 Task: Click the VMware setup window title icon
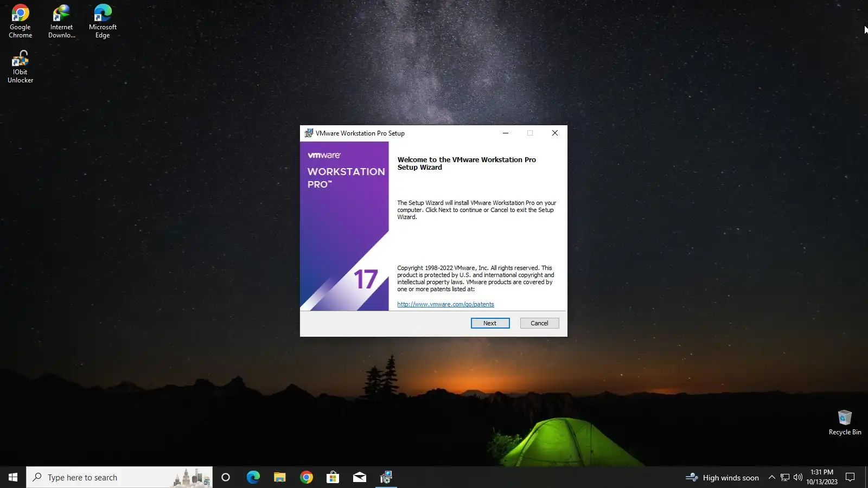coord(309,133)
